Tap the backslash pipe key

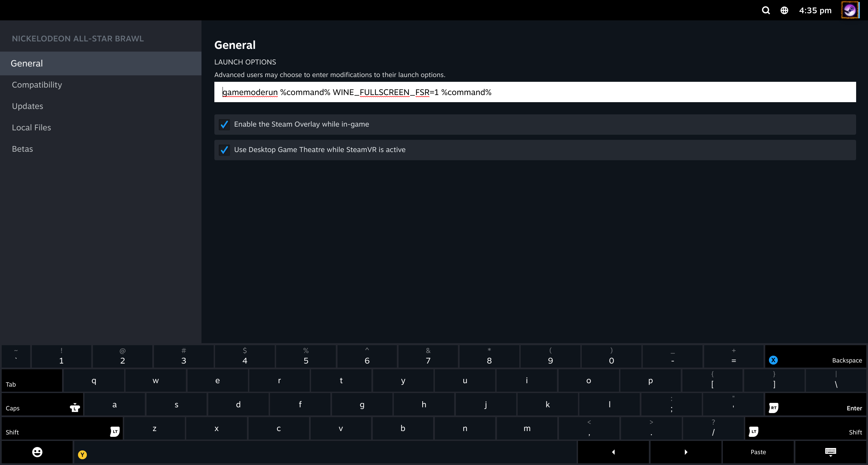(x=836, y=380)
